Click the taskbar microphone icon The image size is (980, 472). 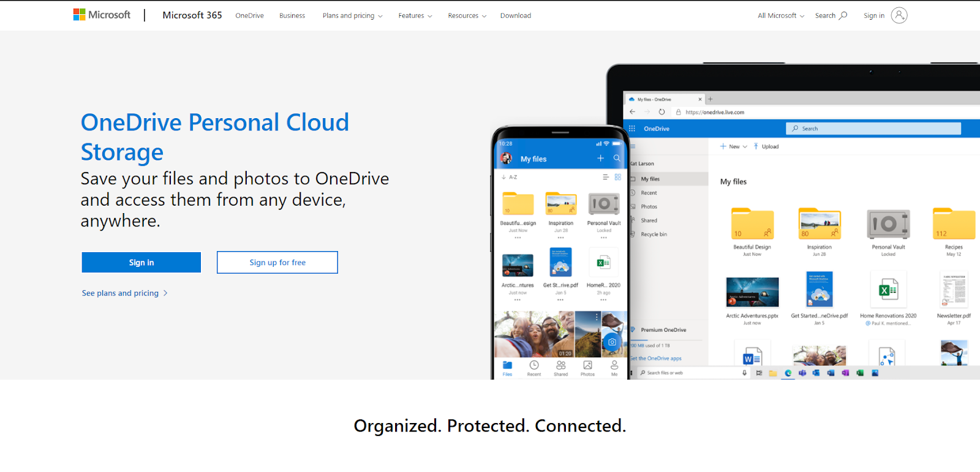(x=745, y=373)
